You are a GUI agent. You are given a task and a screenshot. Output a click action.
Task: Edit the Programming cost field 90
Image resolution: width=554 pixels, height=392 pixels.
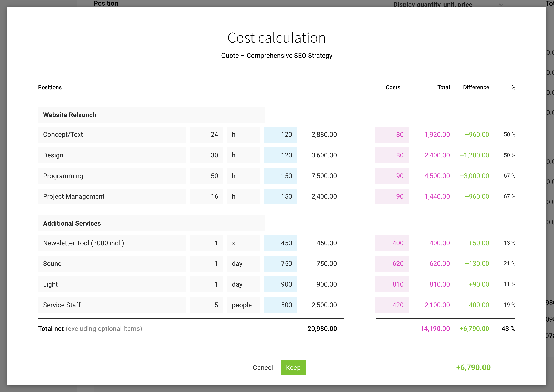click(392, 176)
